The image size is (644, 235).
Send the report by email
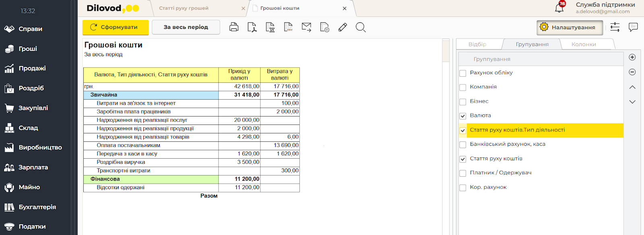[306, 27]
